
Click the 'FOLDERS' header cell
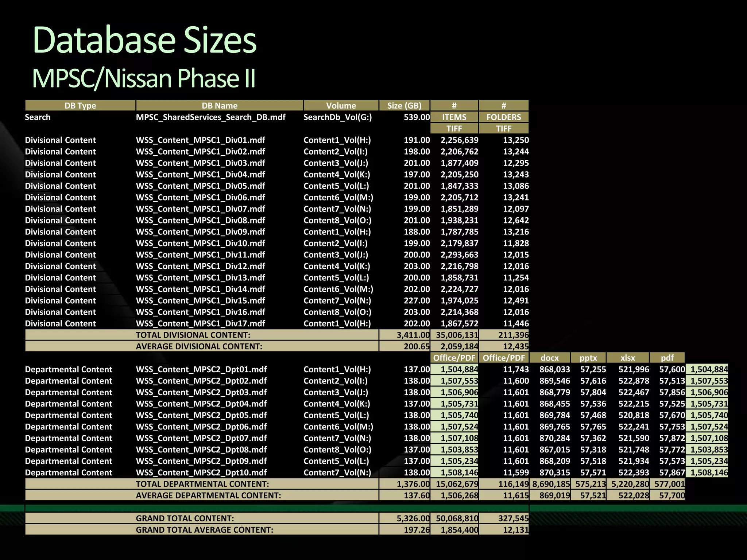click(x=504, y=117)
